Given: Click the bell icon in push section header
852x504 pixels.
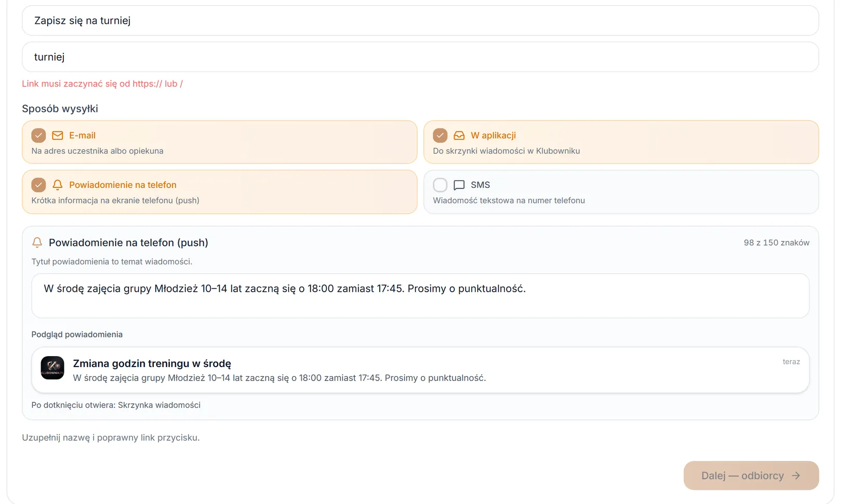Looking at the screenshot, I should click(37, 242).
